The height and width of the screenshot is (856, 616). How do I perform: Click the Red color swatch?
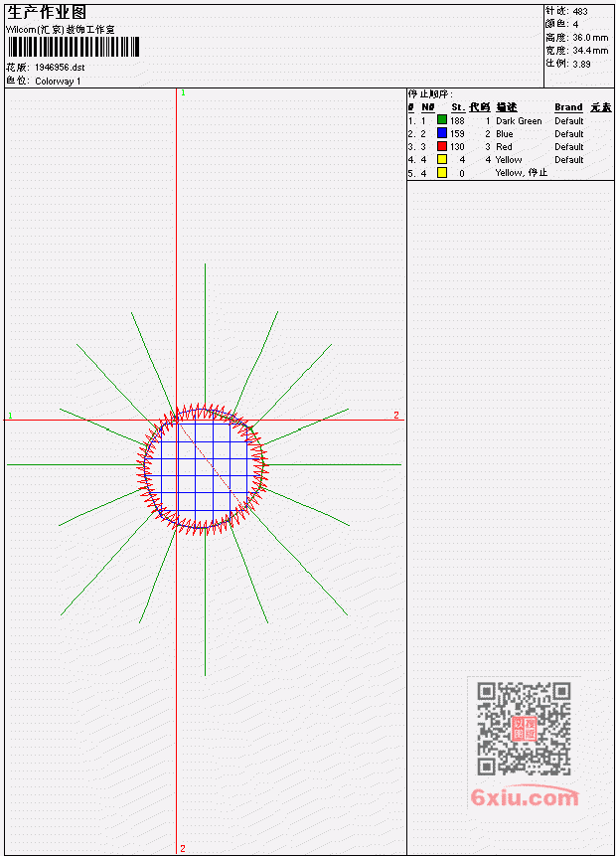click(x=442, y=146)
